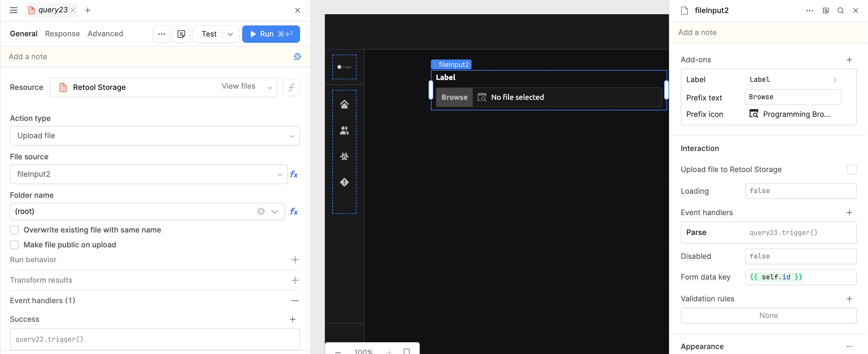Click the home icon in sidebar
Image resolution: width=868 pixels, height=354 pixels.
coord(344,104)
